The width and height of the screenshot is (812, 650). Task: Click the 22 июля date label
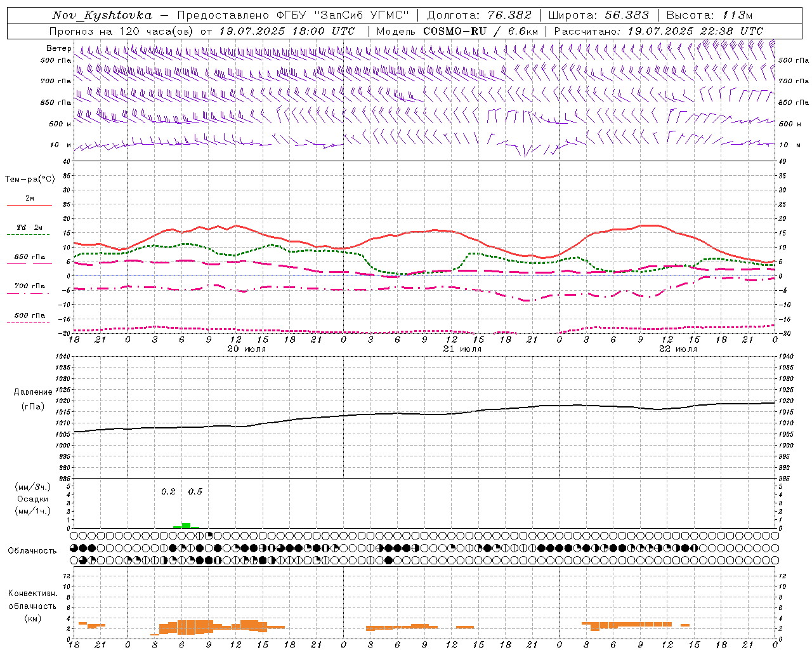pos(678,349)
